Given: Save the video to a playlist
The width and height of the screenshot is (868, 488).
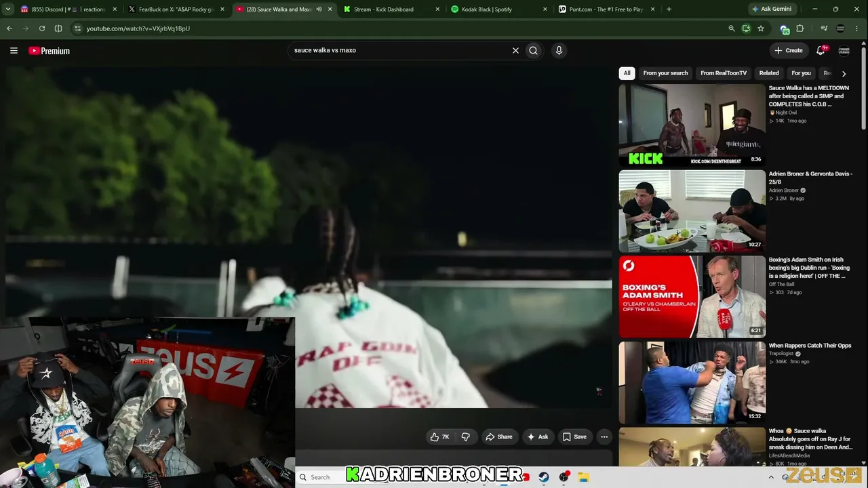Looking at the screenshot, I should (x=574, y=437).
